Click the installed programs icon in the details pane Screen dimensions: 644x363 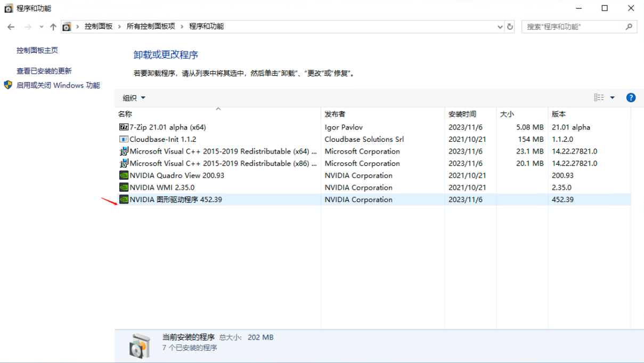140,345
